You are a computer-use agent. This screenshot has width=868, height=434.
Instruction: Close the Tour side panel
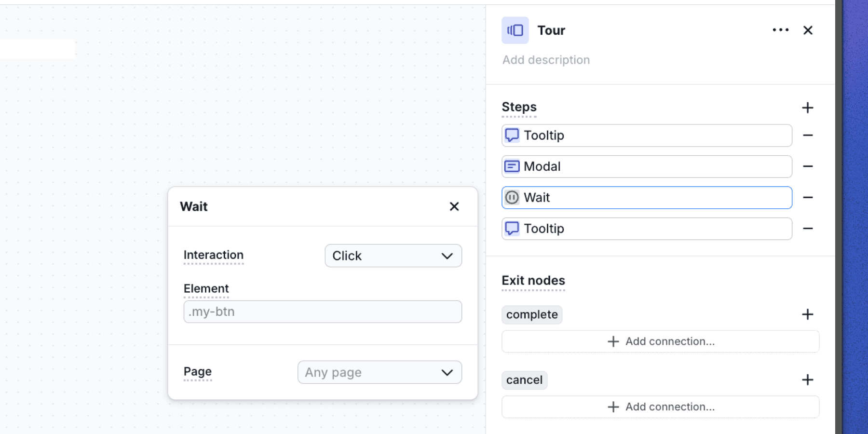pos(808,30)
